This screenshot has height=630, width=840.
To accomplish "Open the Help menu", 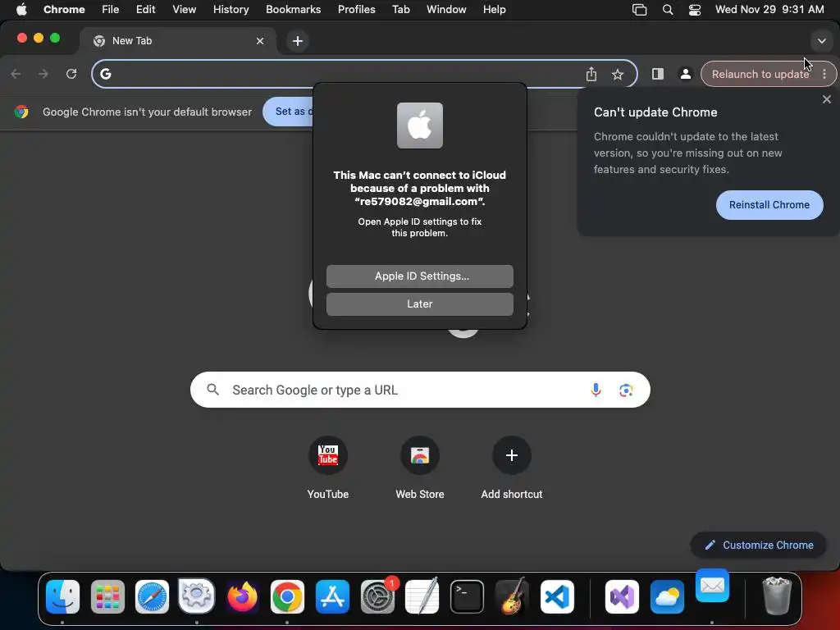I will 494,9.
